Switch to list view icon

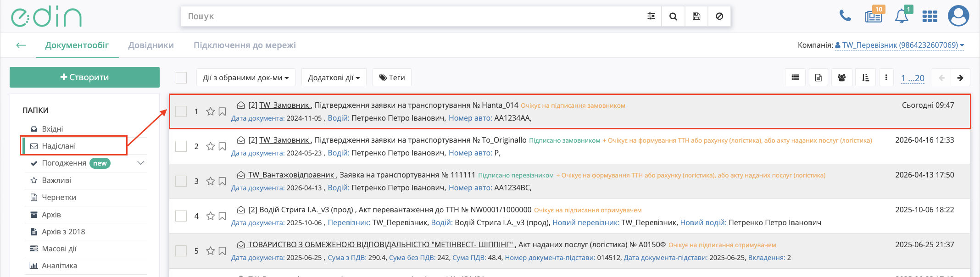796,78
